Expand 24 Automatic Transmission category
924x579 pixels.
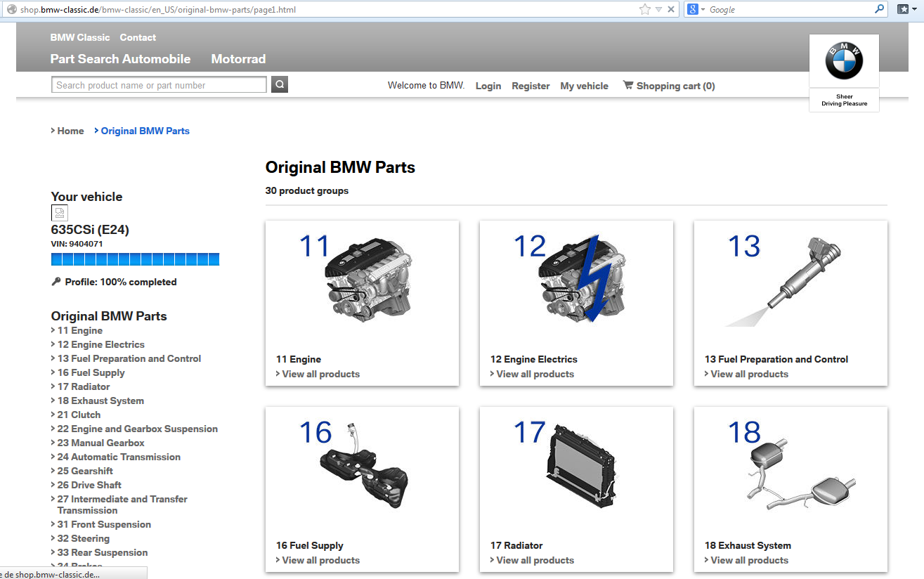tap(118, 457)
